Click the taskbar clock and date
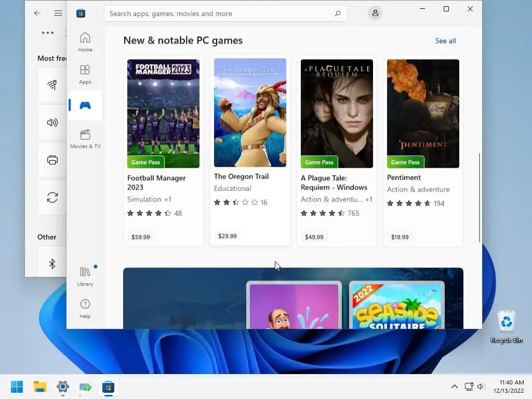The image size is (532, 399). (x=508, y=387)
